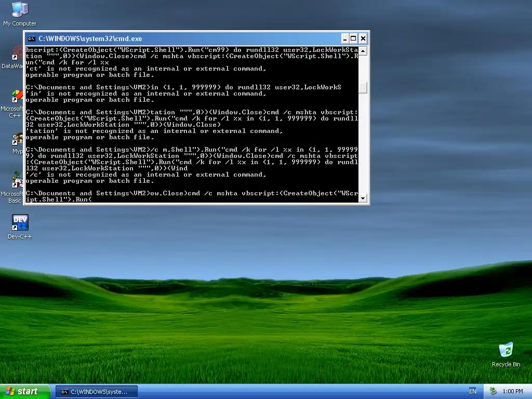Click the console vertical scrollbar thumb
Image resolution: width=532 pixels, height=399 pixels.
click(x=363, y=87)
